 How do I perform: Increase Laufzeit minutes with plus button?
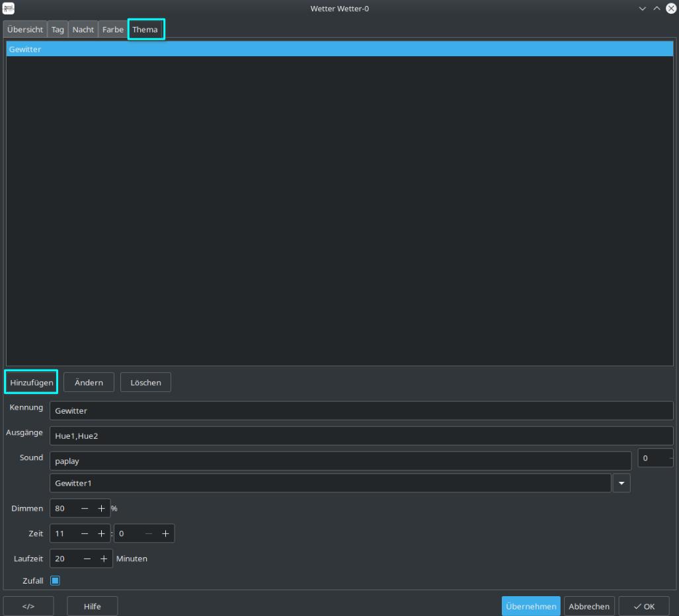[104, 558]
